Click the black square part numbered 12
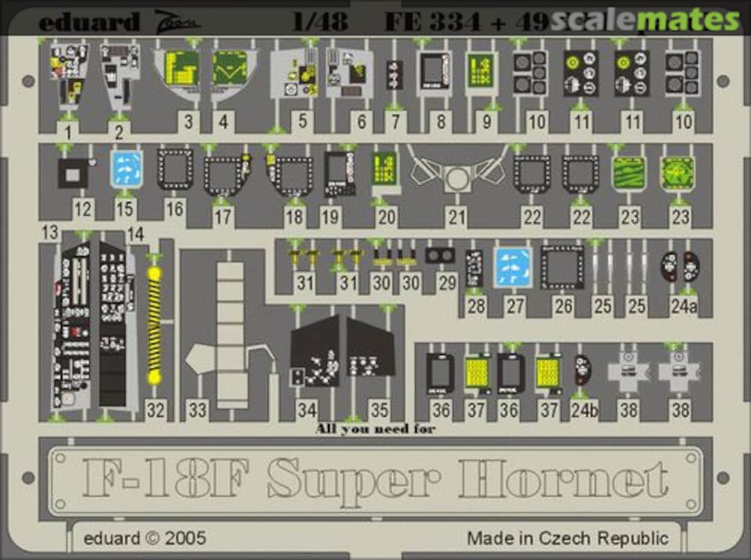Viewport: 751px width, 560px height. point(73,173)
